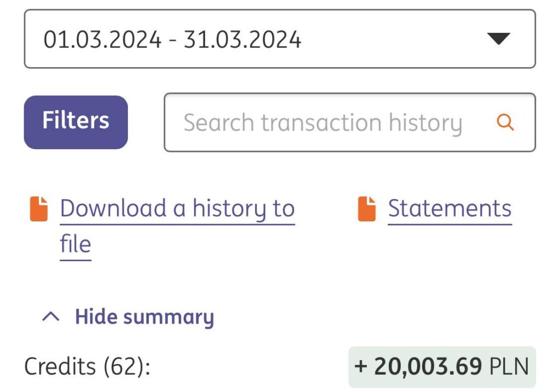Click the 'Download a history to' text line

[x=177, y=209]
